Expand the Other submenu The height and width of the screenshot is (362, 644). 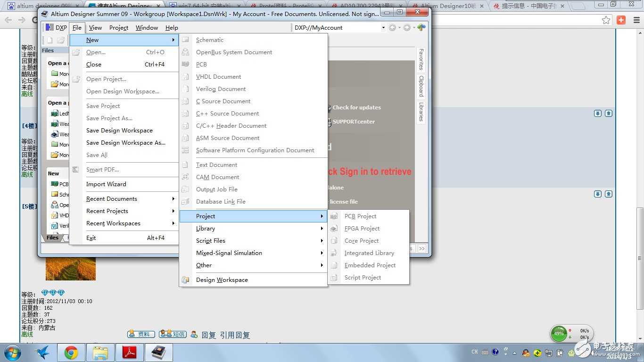click(x=253, y=265)
